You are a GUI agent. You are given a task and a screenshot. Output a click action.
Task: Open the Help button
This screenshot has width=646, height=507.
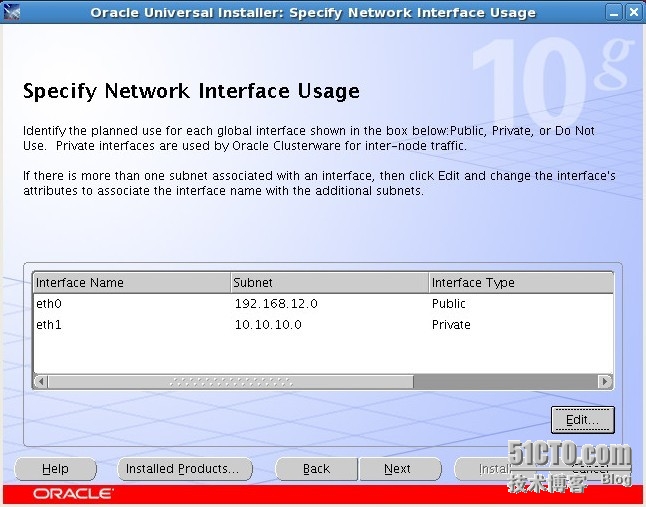point(55,469)
